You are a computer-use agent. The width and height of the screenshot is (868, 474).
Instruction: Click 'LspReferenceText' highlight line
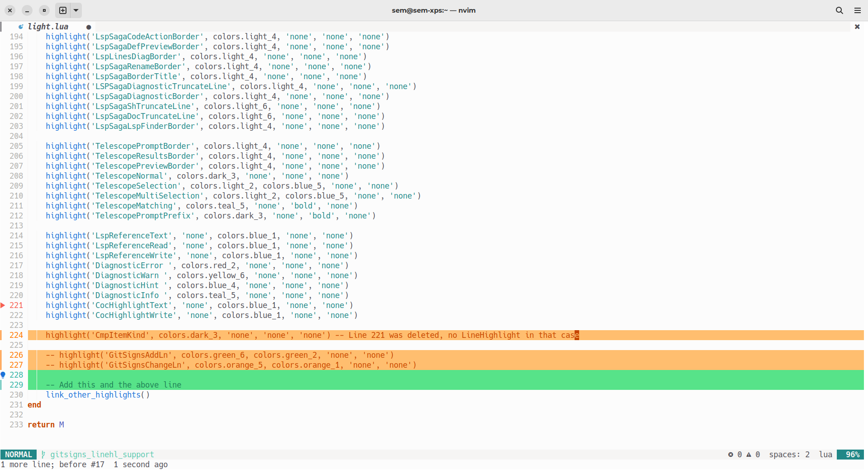click(199, 236)
